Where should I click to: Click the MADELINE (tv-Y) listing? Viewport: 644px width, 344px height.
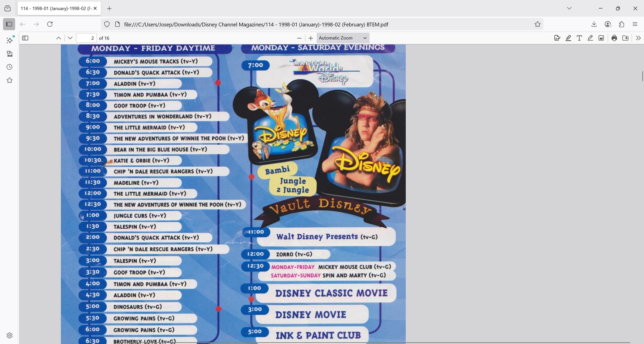pyautogui.click(x=136, y=182)
